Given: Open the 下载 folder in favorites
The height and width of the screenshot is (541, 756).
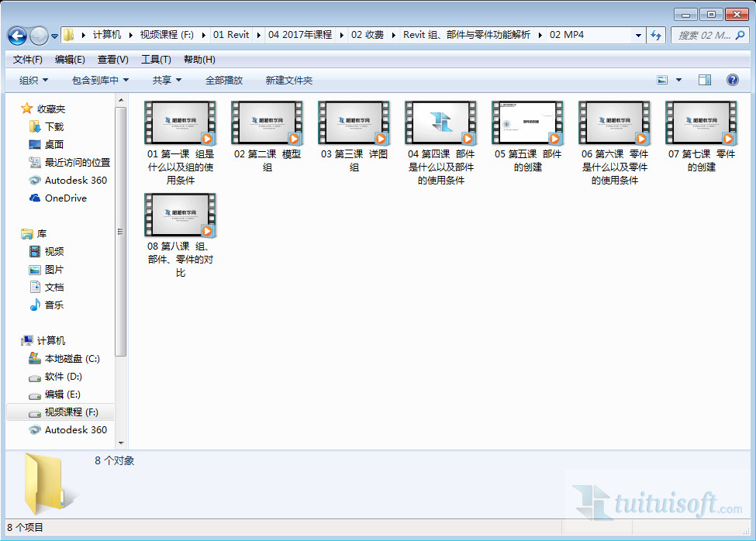Looking at the screenshot, I should pos(54,126).
